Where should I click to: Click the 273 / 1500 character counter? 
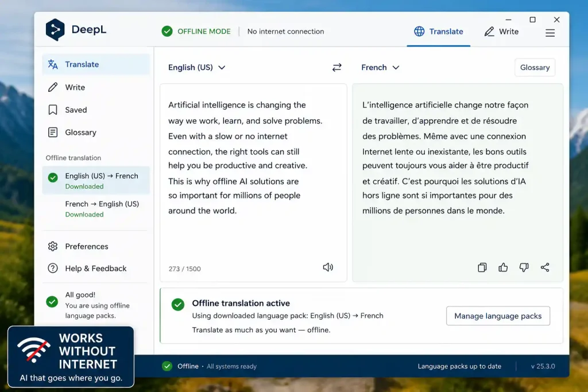(184, 269)
